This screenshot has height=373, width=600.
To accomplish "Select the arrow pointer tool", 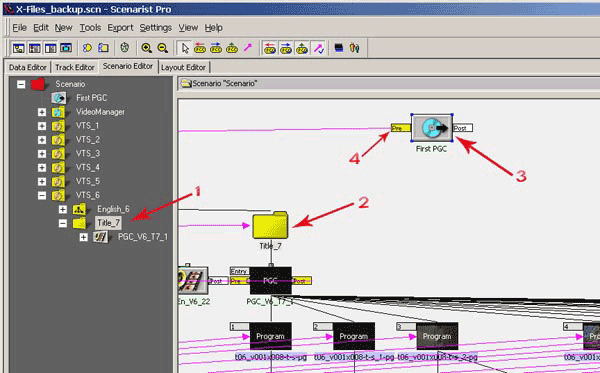I will [185, 48].
